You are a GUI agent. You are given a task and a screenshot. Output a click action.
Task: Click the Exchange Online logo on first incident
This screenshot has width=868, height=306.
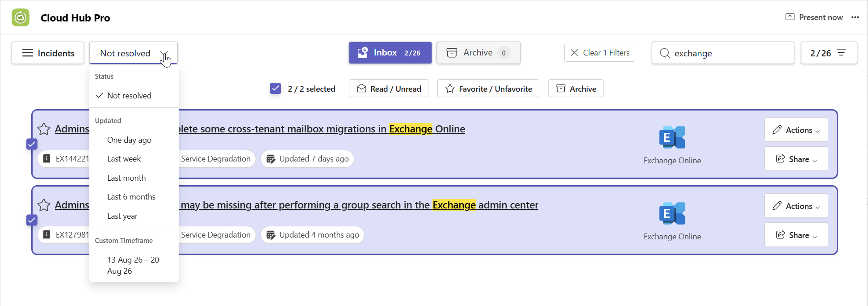click(672, 137)
